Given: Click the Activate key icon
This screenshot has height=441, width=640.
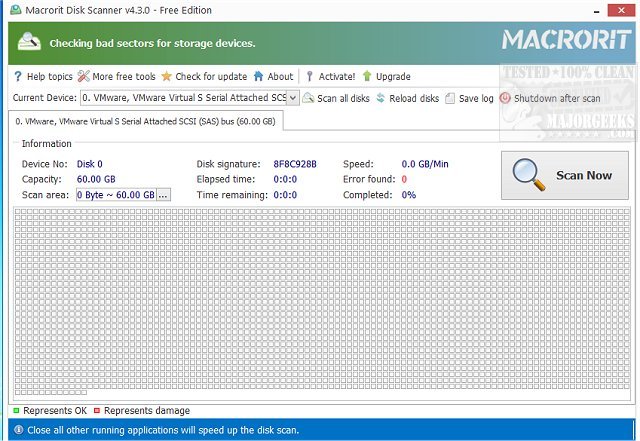Looking at the screenshot, I should pos(309,76).
